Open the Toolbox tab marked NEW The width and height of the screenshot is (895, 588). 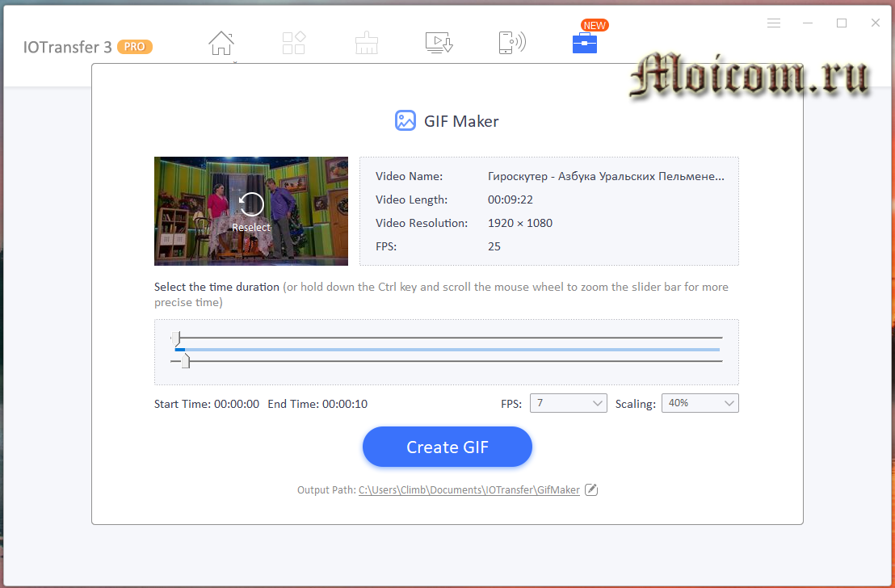tap(584, 43)
